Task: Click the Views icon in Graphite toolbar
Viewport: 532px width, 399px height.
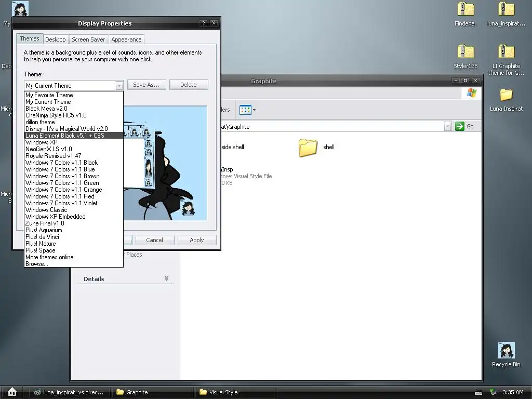Action: point(245,110)
